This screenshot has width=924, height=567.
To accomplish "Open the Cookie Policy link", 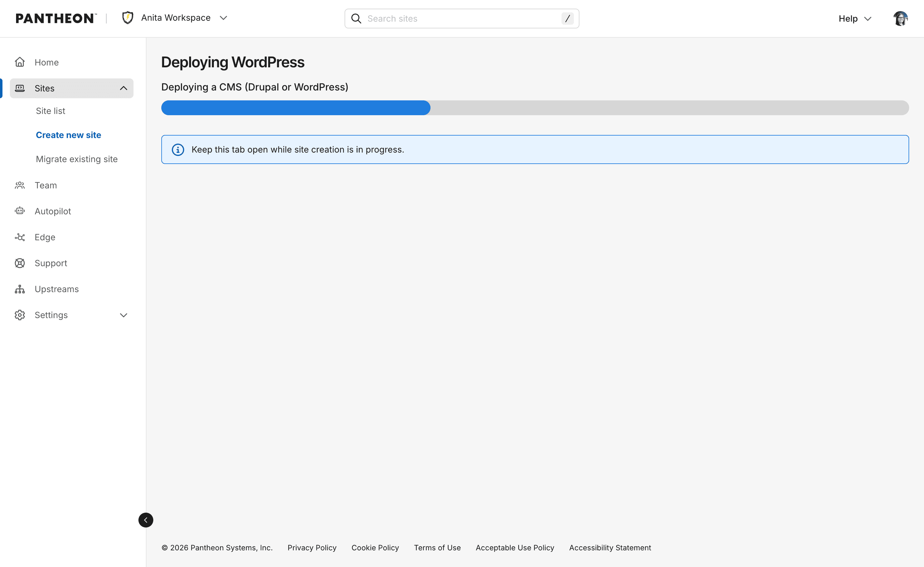I will (375, 548).
